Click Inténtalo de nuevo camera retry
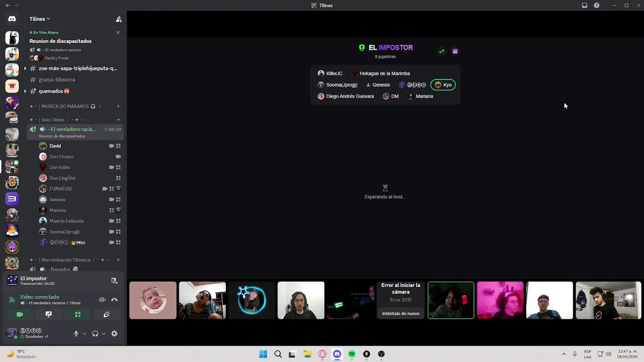 400,313
